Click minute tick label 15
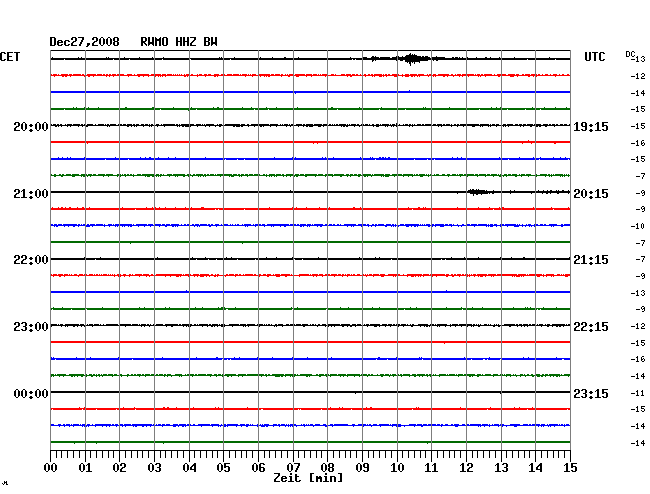Viewport: 650px width, 494px height. click(x=570, y=468)
